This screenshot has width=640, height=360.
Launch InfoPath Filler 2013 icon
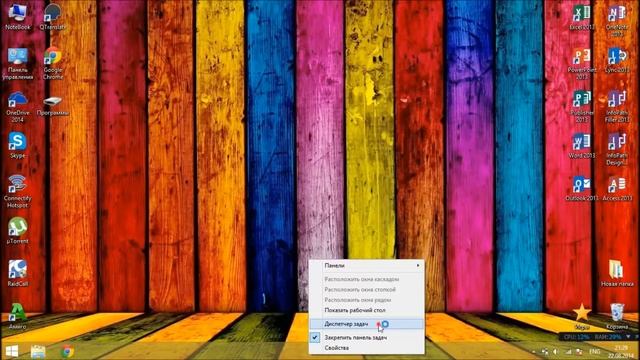[617, 107]
